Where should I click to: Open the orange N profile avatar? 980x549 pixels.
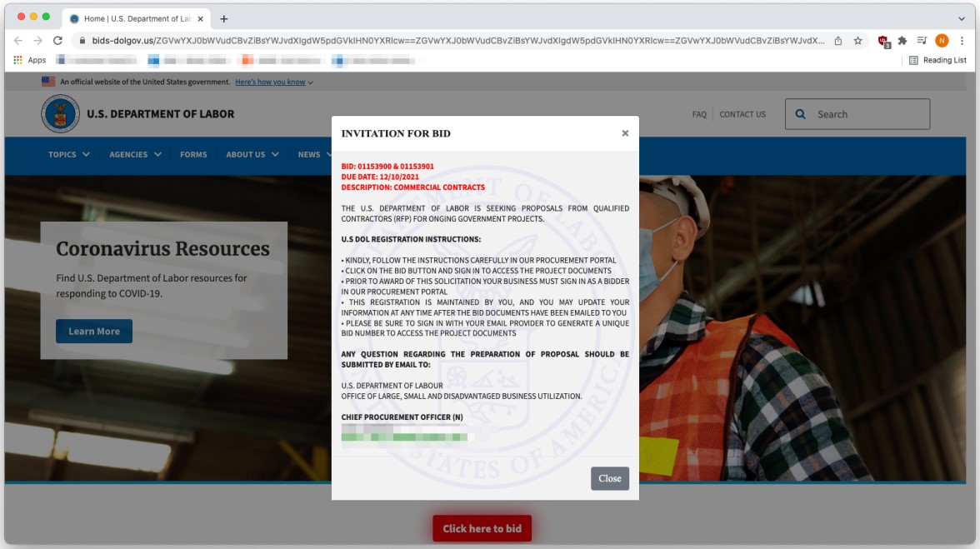(942, 41)
